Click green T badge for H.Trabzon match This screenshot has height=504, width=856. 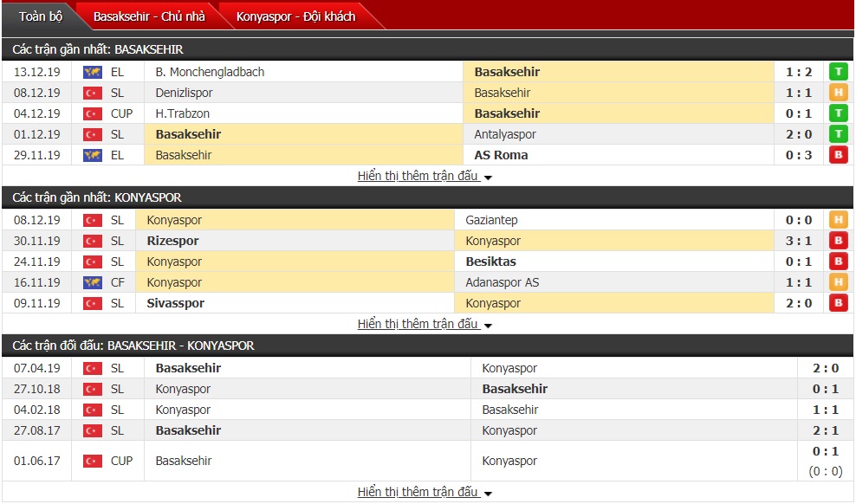click(x=839, y=113)
